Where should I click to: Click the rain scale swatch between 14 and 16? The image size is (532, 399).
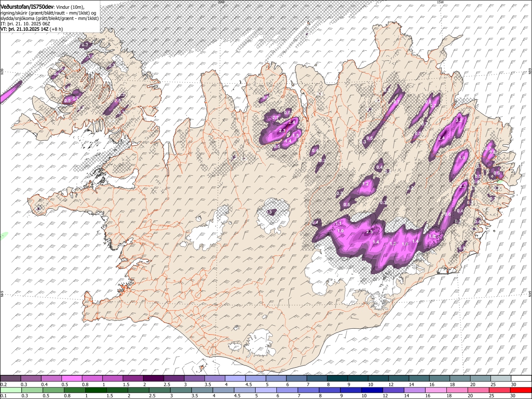coord(415,390)
